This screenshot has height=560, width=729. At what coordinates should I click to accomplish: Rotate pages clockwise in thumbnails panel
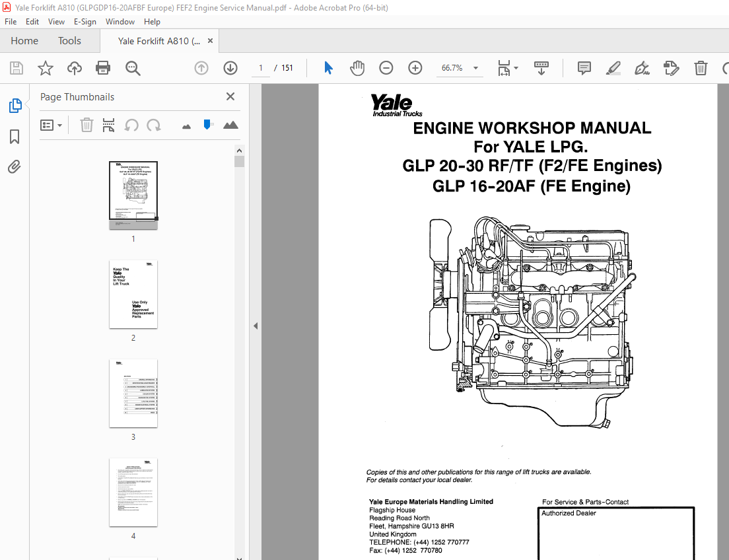(x=153, y=125)
